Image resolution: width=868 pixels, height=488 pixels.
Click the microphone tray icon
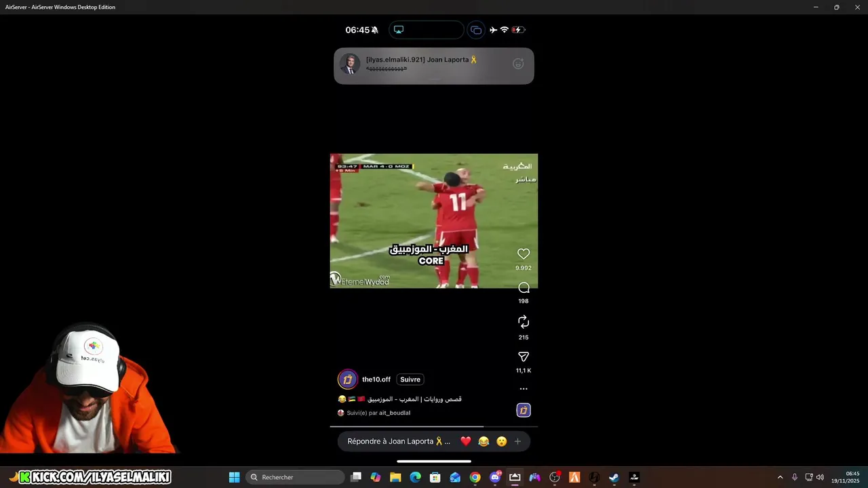[x=795, y=477]
